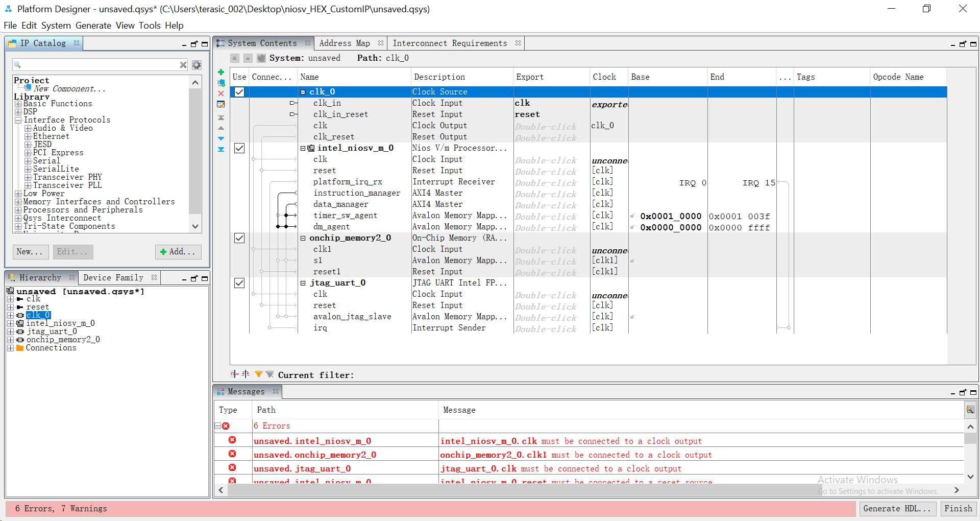Expand intel_niosv_m_0 in the Hierarchy tree
Screen dimensions: 980x521
coord(10,323)
